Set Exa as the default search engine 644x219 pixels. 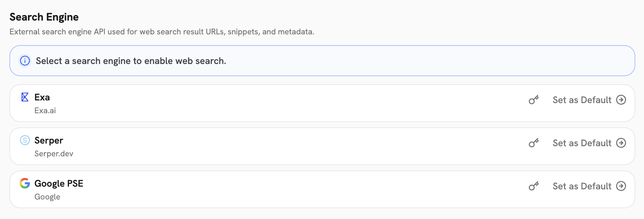pyautogui.click(x=582, y=100)
